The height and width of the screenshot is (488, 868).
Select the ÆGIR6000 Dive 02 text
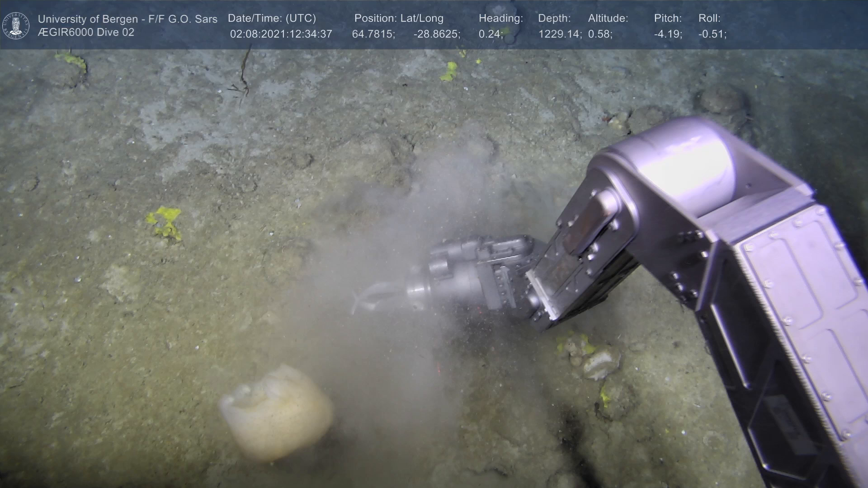86,33
